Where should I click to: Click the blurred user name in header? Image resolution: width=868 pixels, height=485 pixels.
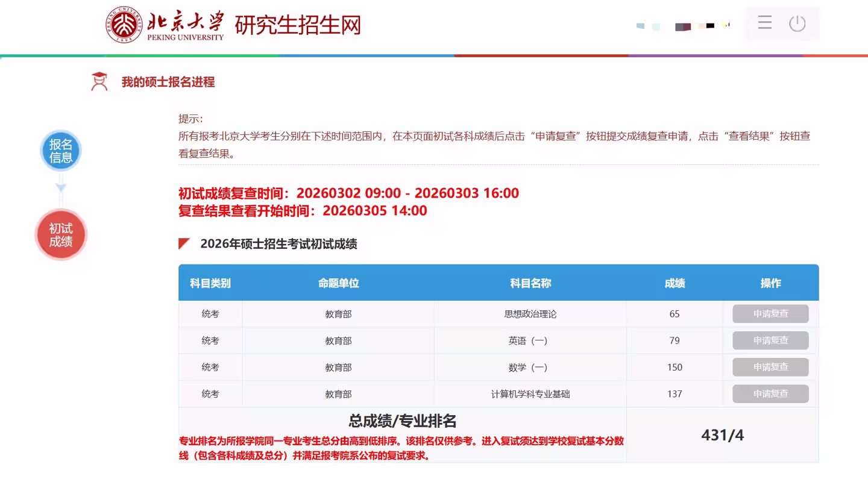[683, 26]
